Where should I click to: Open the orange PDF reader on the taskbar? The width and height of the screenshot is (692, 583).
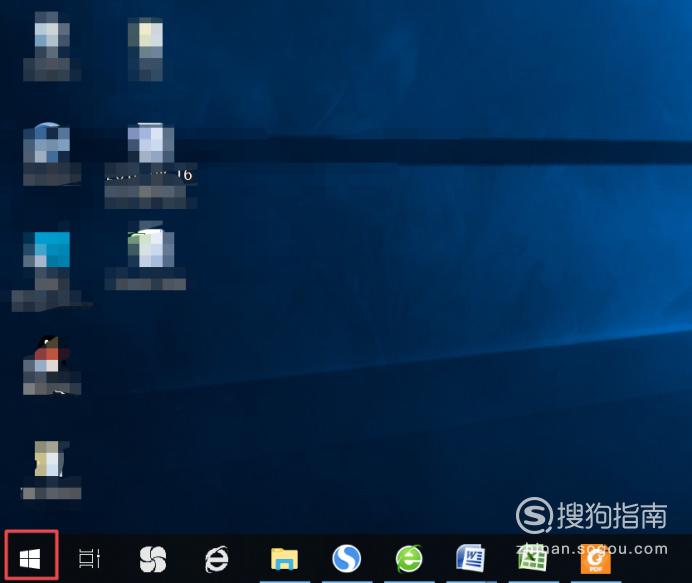coord(596,560)
